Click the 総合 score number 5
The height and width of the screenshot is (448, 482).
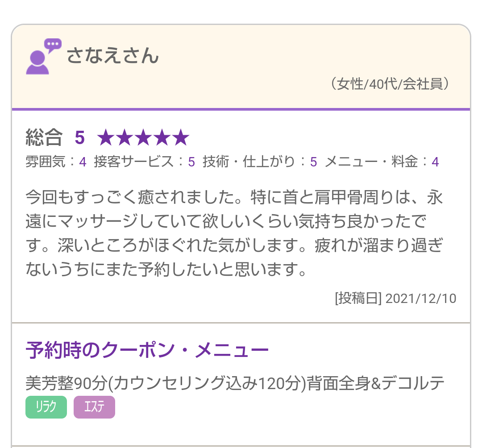coord(79,138)
